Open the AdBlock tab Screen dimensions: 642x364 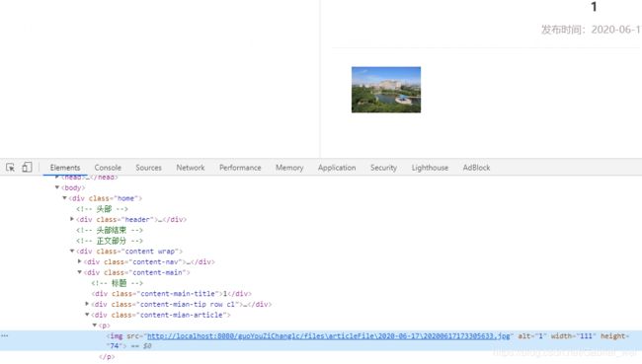click(x=476, y=168)
